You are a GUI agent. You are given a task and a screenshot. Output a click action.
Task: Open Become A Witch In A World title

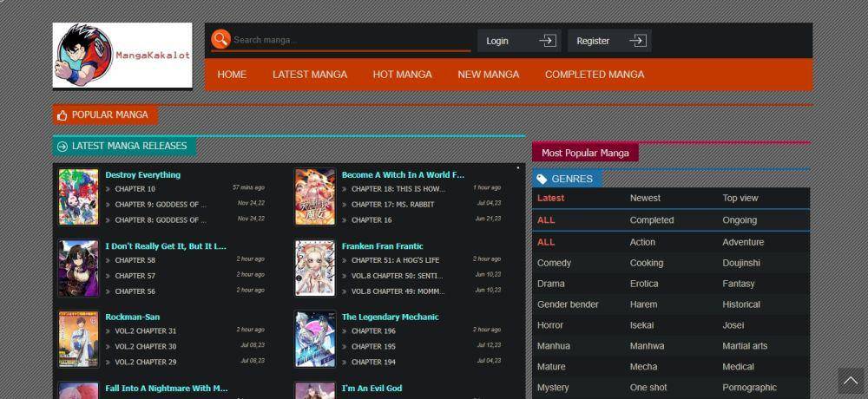point(403,175)
